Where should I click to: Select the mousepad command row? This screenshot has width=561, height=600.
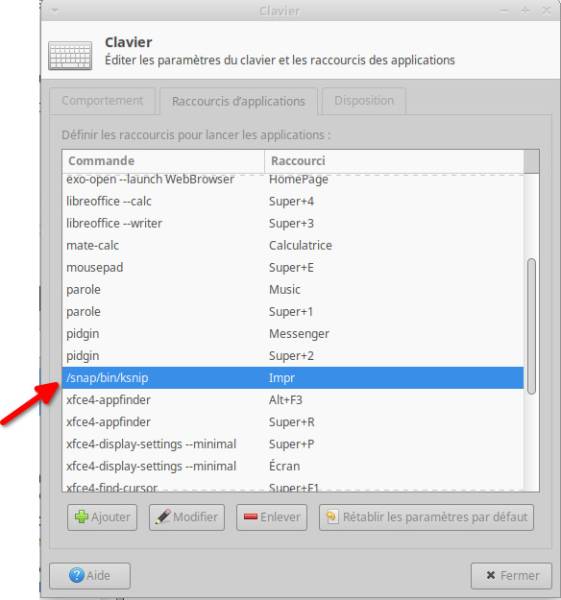tap(293, 267)
